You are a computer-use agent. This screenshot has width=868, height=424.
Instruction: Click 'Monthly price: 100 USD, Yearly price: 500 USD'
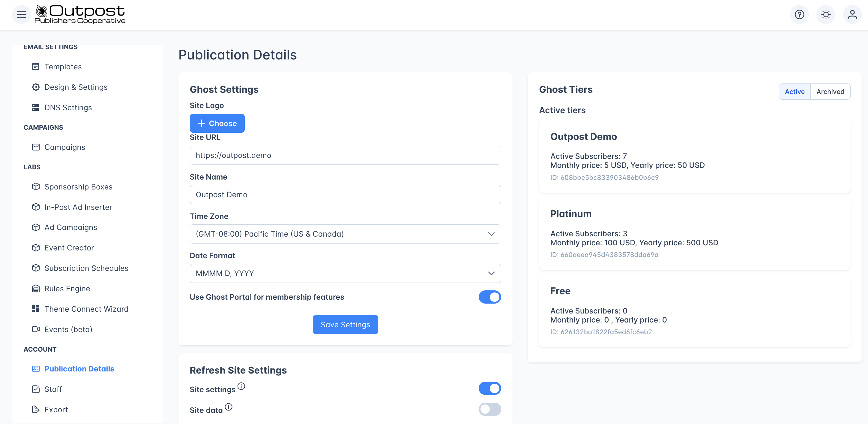tap(634, 243)
